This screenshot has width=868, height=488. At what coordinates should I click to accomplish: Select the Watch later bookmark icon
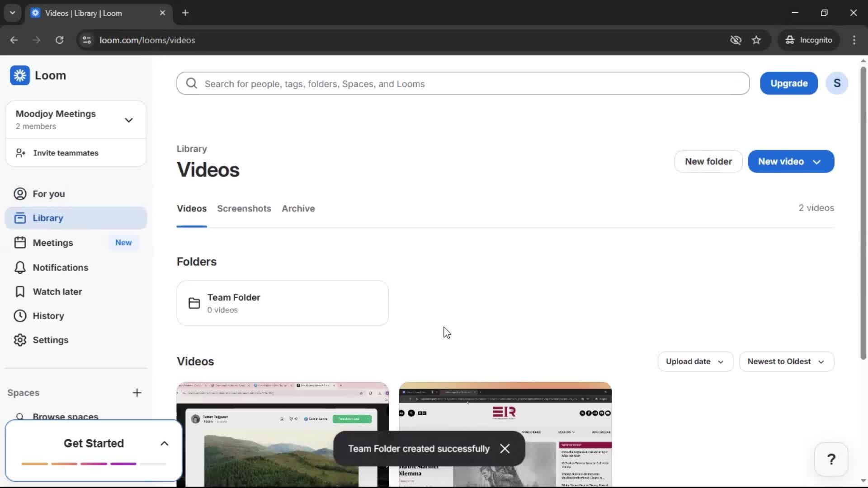tap(20, 291)
